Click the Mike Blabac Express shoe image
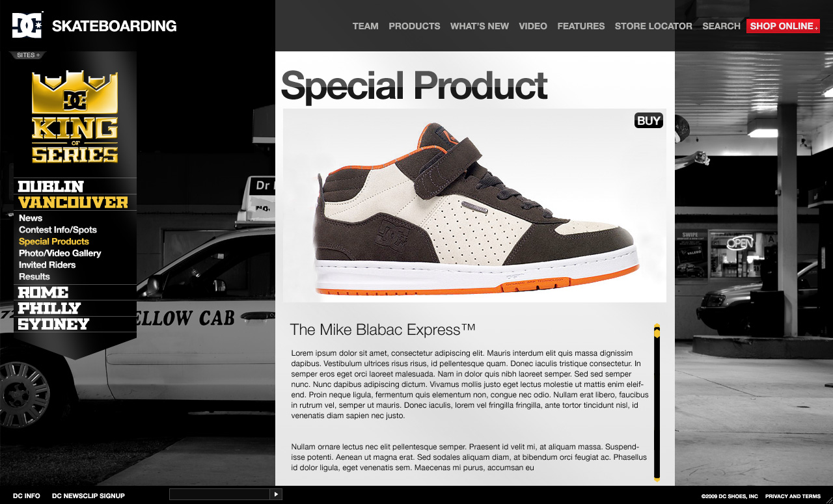The width and height of the screenshot is (833, 504). pos(474,206)
